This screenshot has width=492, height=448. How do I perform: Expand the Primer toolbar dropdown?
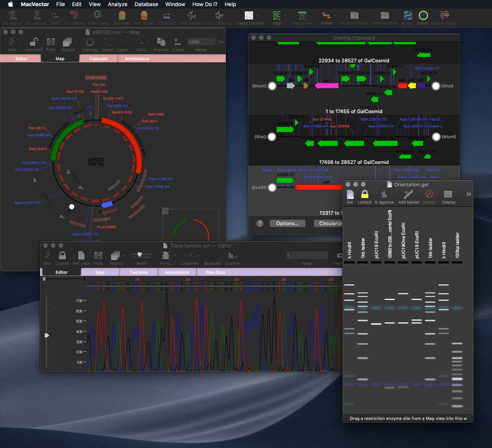[335, 15]
